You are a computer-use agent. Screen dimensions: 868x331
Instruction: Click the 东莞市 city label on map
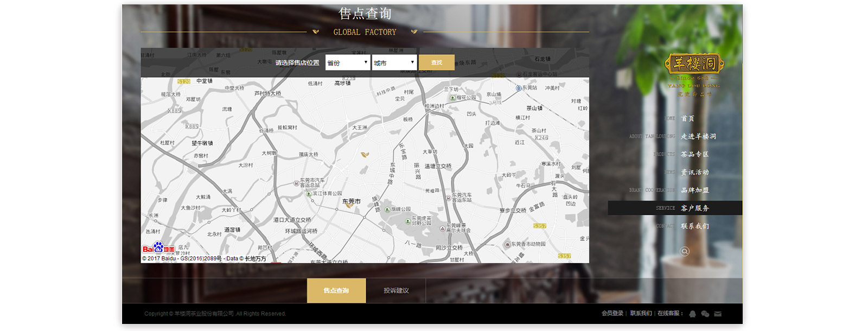pos(352,201)
